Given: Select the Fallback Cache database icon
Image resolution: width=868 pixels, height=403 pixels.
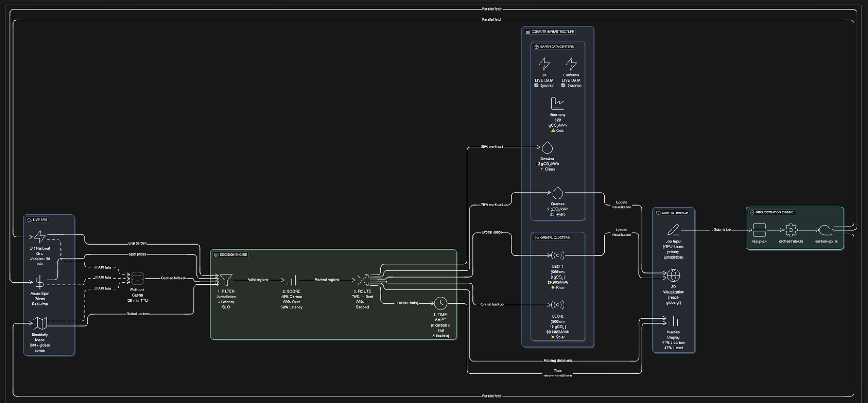Looking at the screenshot, I should click(x=137, y=278).
